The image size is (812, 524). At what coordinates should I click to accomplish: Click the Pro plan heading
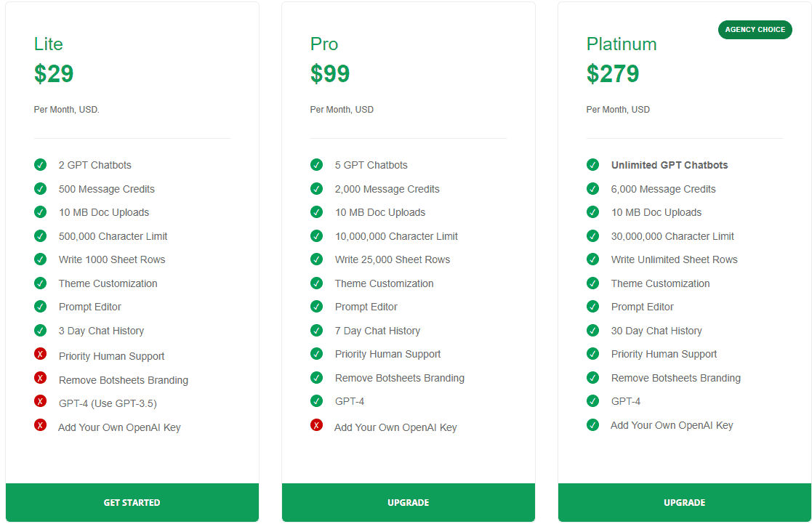point(323,44)
